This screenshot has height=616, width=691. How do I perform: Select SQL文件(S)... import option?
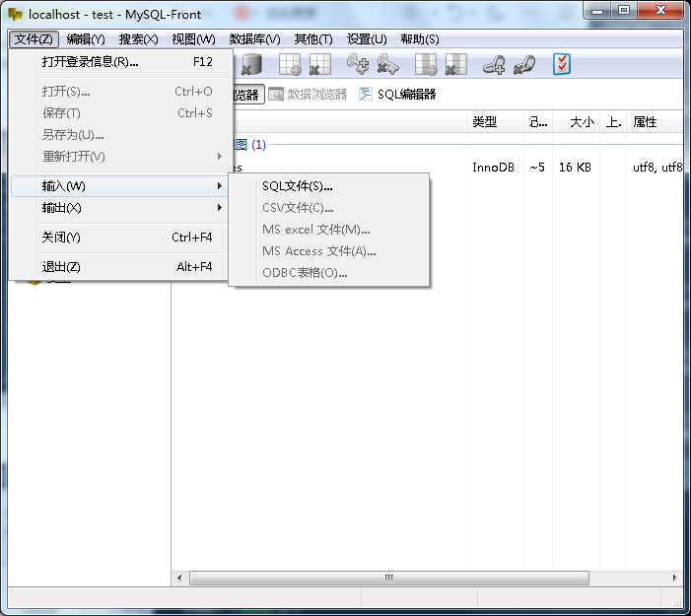tap(329, 186)
